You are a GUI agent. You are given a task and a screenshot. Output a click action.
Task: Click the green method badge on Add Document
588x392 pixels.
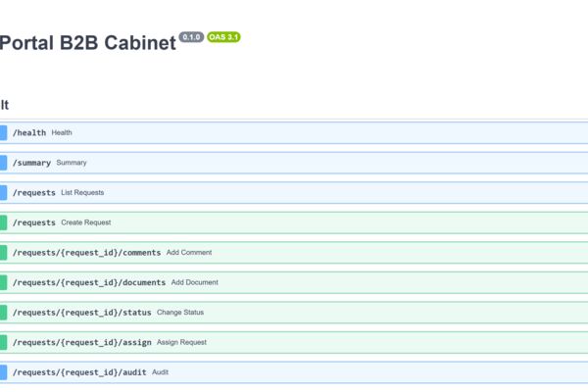coord(3,282)
